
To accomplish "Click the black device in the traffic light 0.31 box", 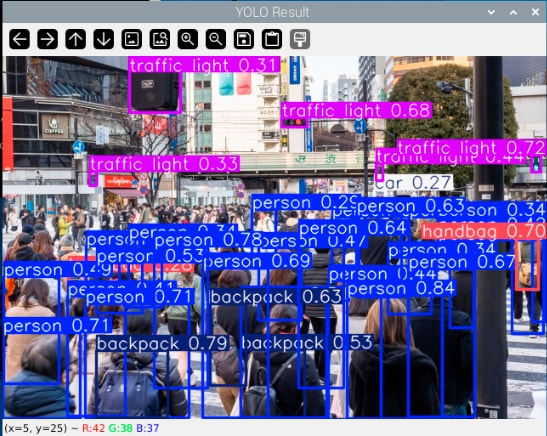I will pyautogui.click(x=155, y=91).
